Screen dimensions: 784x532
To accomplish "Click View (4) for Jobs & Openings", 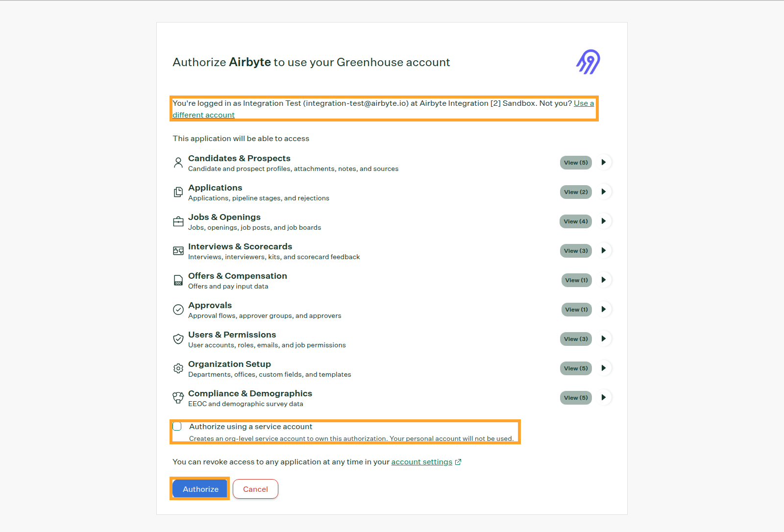I will click(576, 221).
